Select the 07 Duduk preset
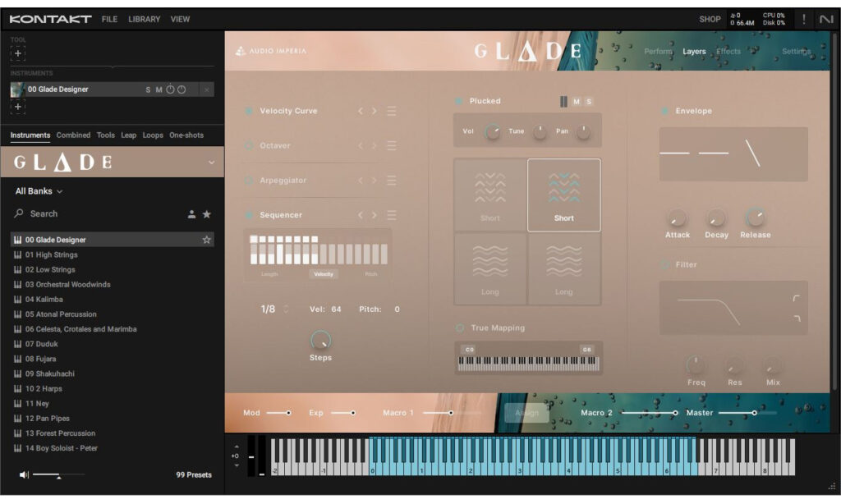841x504 pixels. [41, 344]
